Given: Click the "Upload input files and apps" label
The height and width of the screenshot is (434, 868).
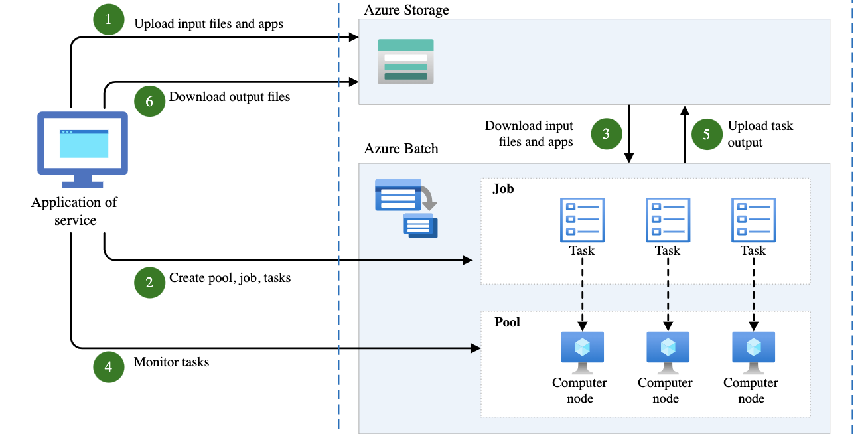Looking at the screenshot, I should point(208,24).
